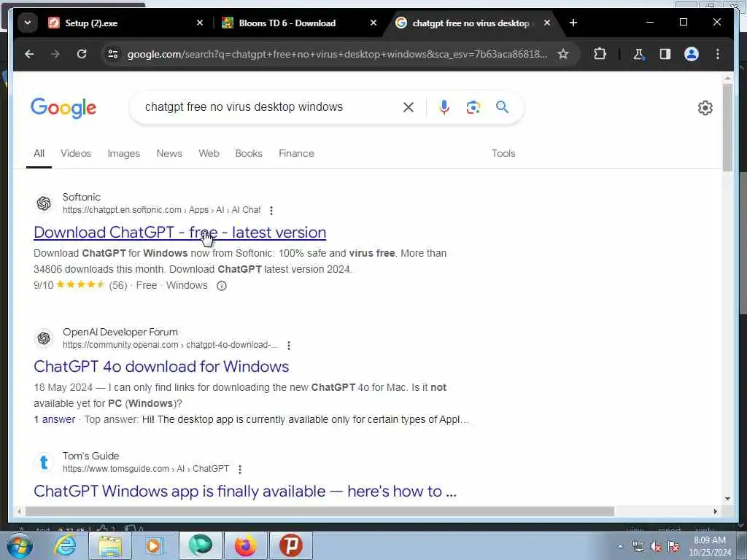Submit search with magnifier icon
This screenshot has height=560, width=747.
[502, 107]
